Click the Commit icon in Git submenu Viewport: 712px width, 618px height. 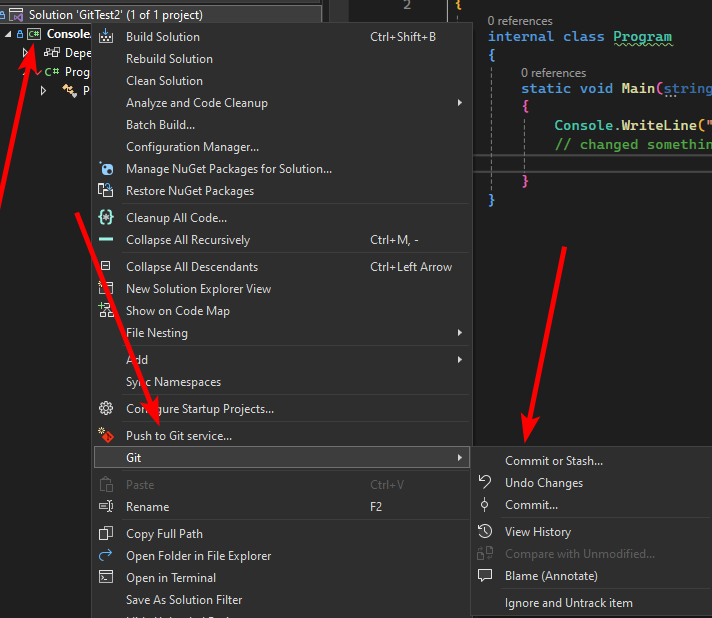pos(485,504)
